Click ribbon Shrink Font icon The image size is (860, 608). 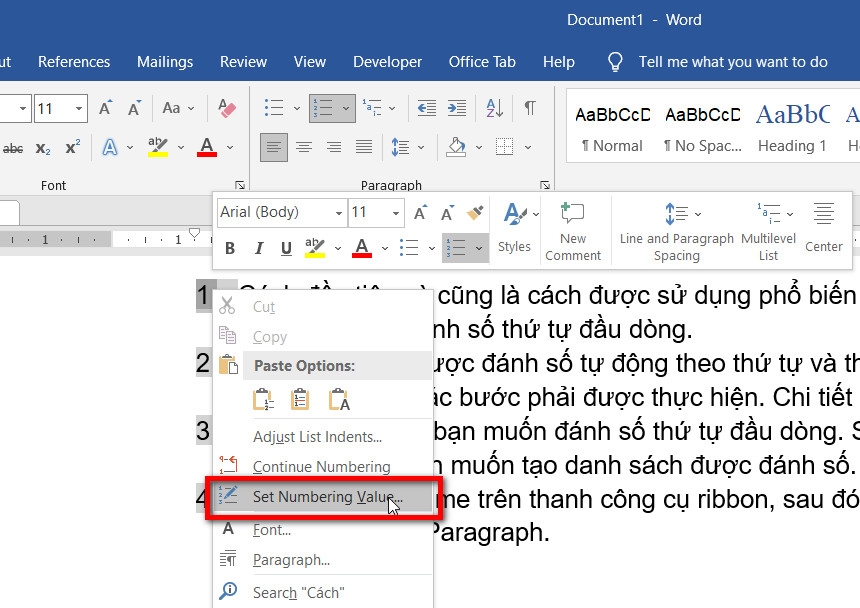(134, 108)
